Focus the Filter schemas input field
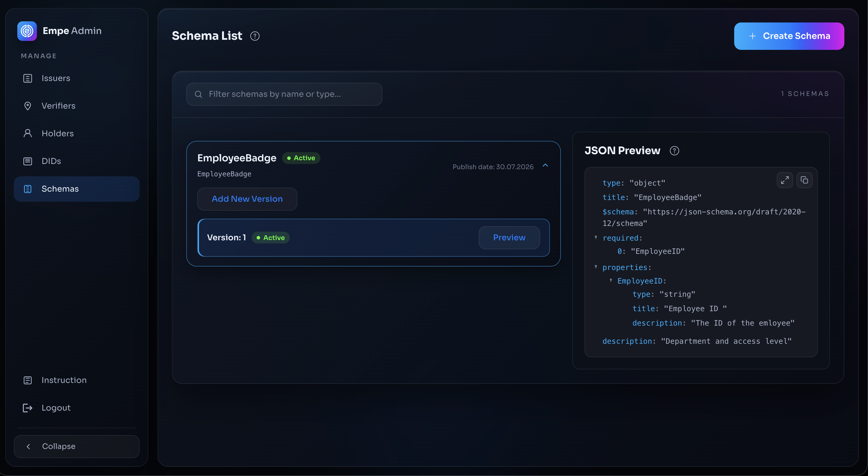 click(284, 94)
